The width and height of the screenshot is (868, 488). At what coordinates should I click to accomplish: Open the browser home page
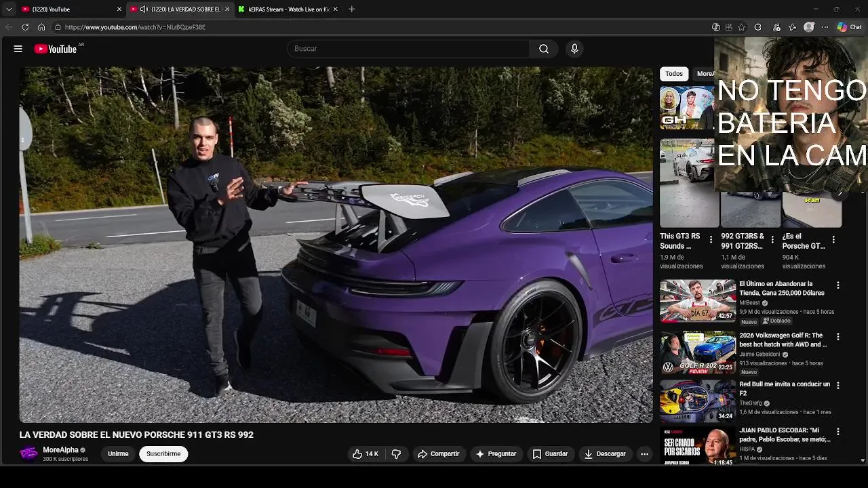click(x=41, y=27)
